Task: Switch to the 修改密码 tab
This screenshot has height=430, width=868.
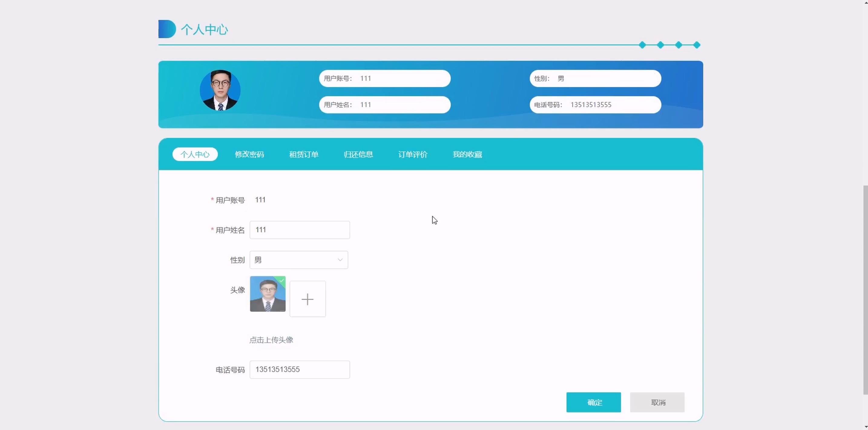Action: click(x=249, y=154)
